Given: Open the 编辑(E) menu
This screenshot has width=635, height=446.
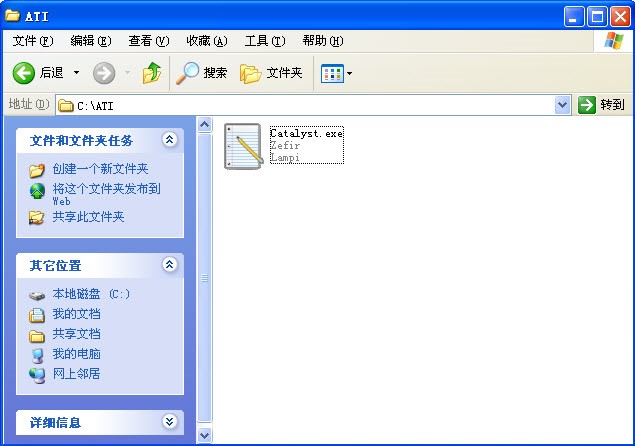Looking at the screenshot, I should 91,41.
